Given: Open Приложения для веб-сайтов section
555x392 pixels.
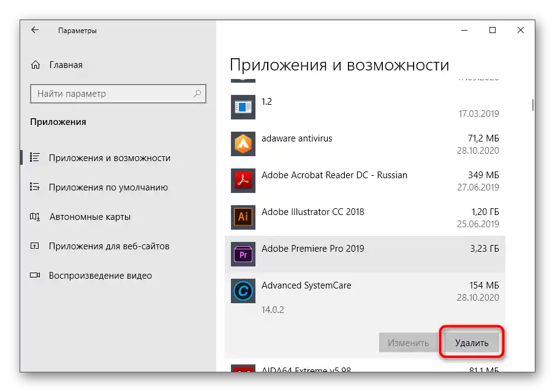Looking at the screenshot, I should tap(109, 246).
